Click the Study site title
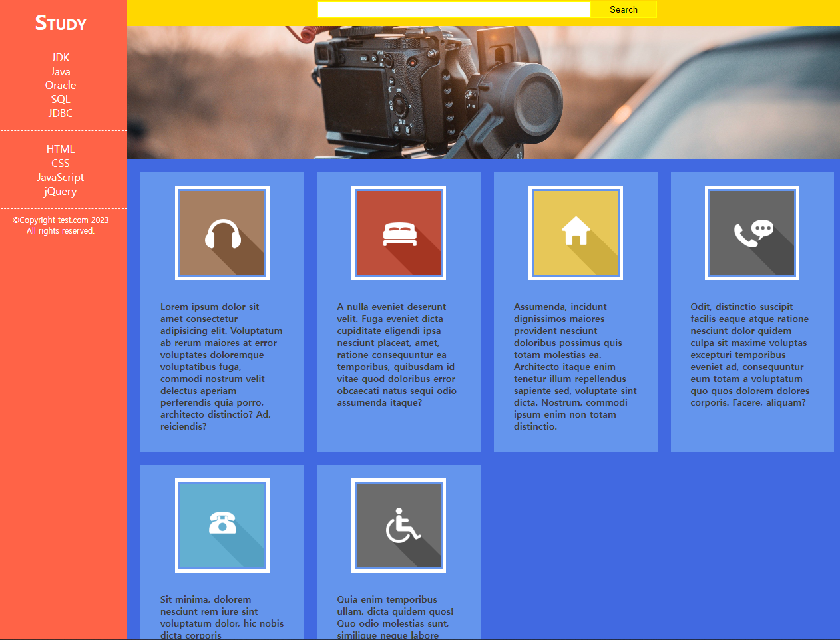Viewport: 840px width, 640px height. tap(61, 23)
